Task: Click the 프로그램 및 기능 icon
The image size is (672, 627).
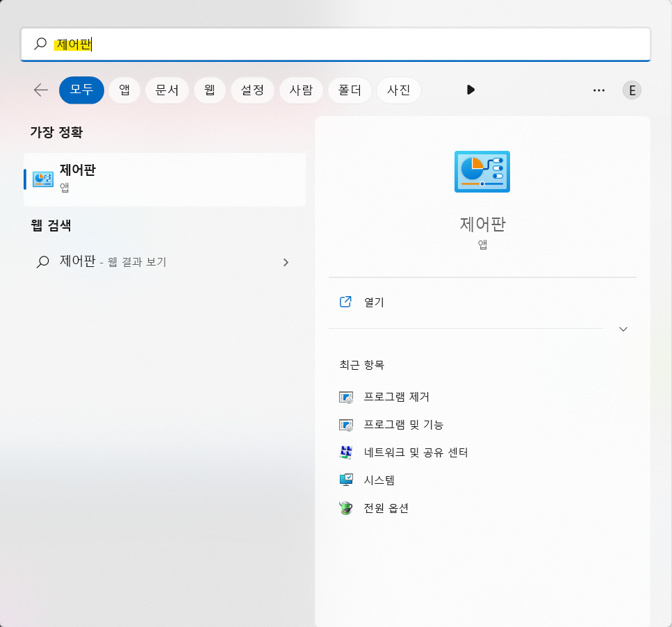Action: tap(346, 425)
